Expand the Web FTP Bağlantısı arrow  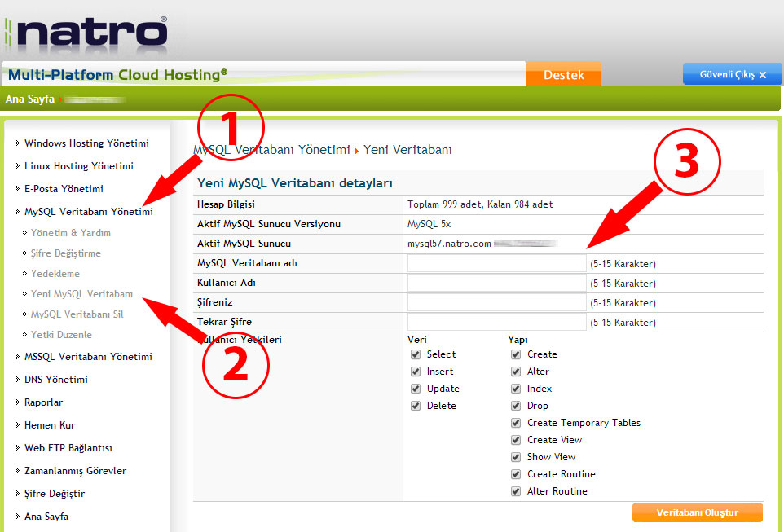tap(17, 449)
